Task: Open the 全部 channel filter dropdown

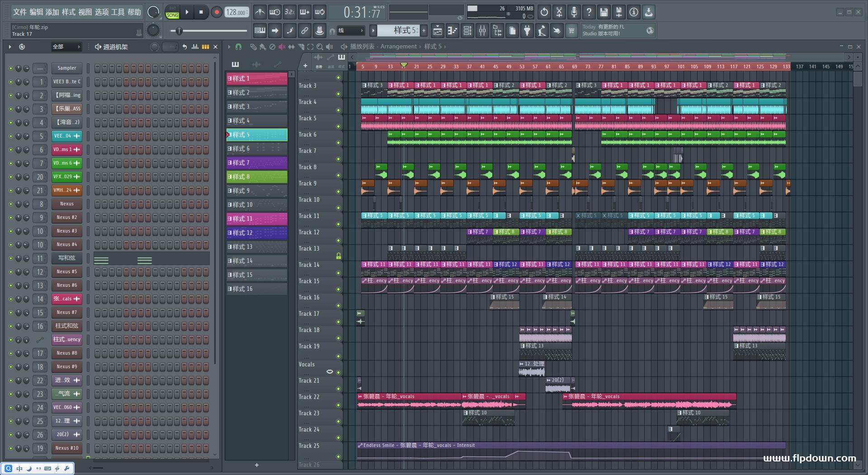Action: click(x=66, y=47)
